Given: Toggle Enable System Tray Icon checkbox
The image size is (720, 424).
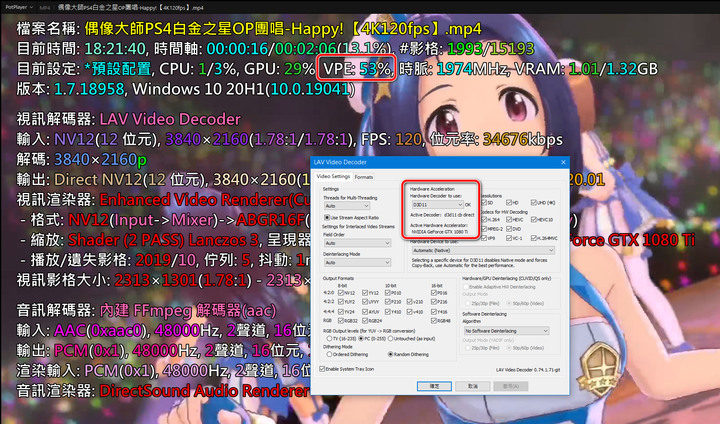Looking at the screenshot, I should 322,369.
